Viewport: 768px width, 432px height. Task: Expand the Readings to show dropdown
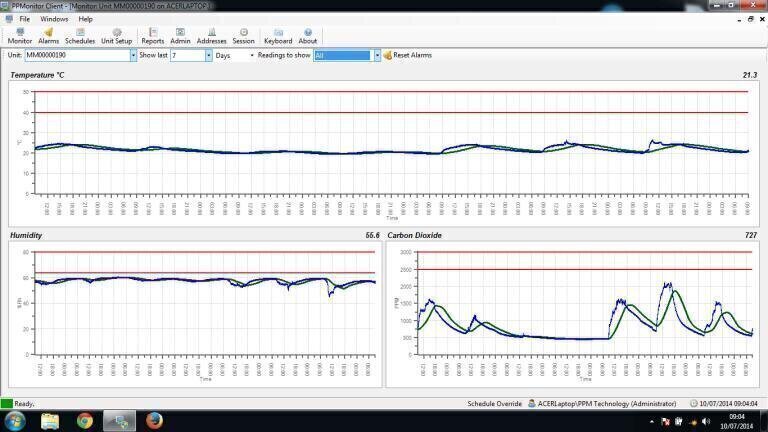[377, 55]
